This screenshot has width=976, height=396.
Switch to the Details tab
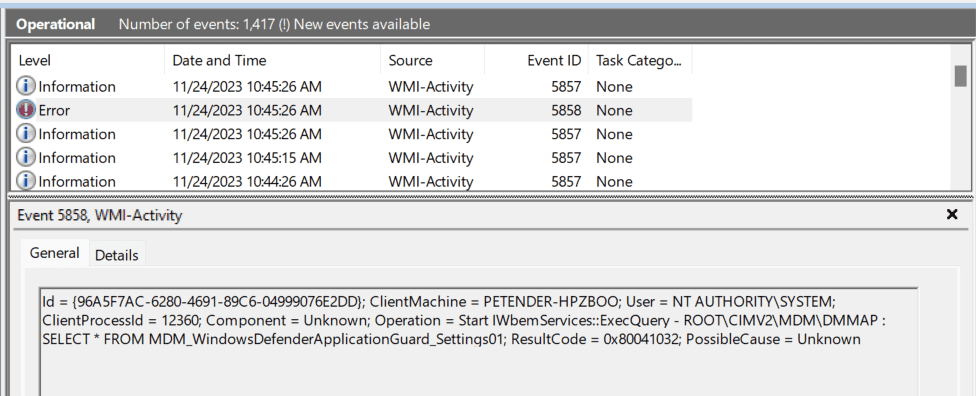click(116, 255)
